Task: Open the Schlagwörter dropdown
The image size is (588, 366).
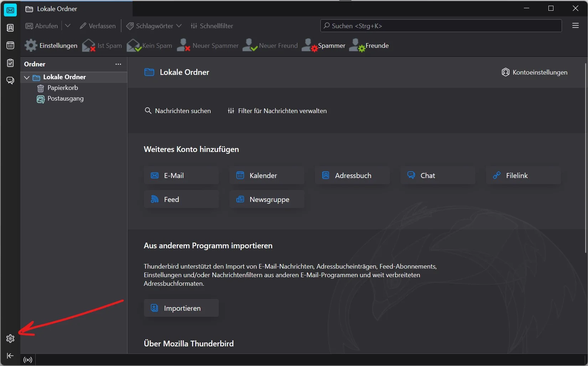Action: (x=154, y=26)
